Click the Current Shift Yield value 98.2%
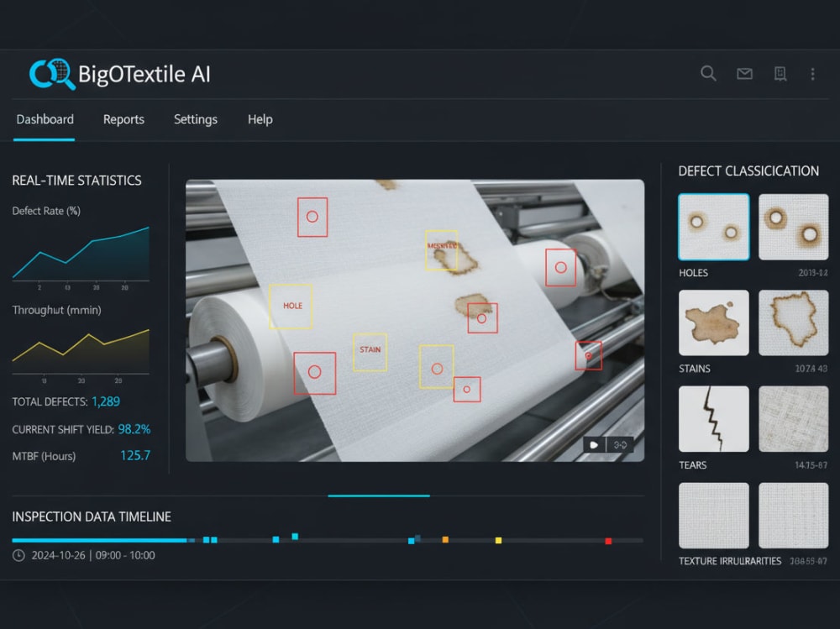The height and width of the screenshot is (629, 840). (x=134, y=429)
